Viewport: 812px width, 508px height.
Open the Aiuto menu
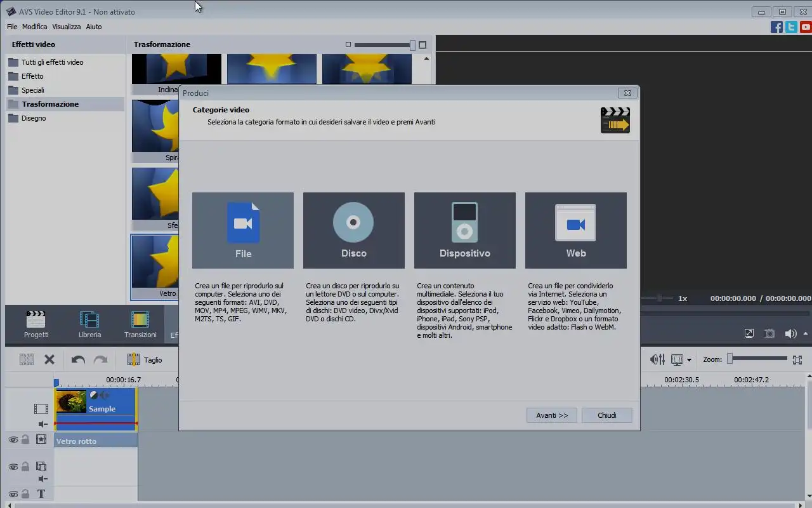[x=94, y=27]
